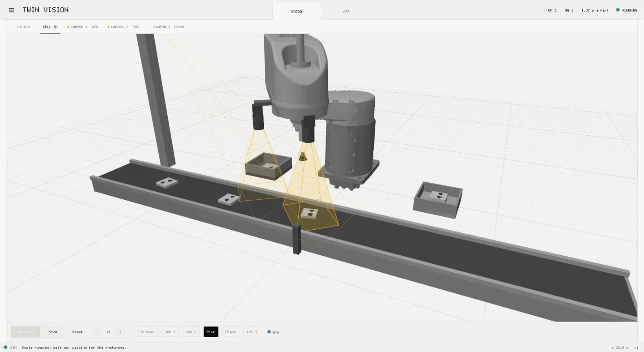Click the green RUNNING status indicator
Image resolution: width=644 pixels, height=352 pixels.
[627, 10]
